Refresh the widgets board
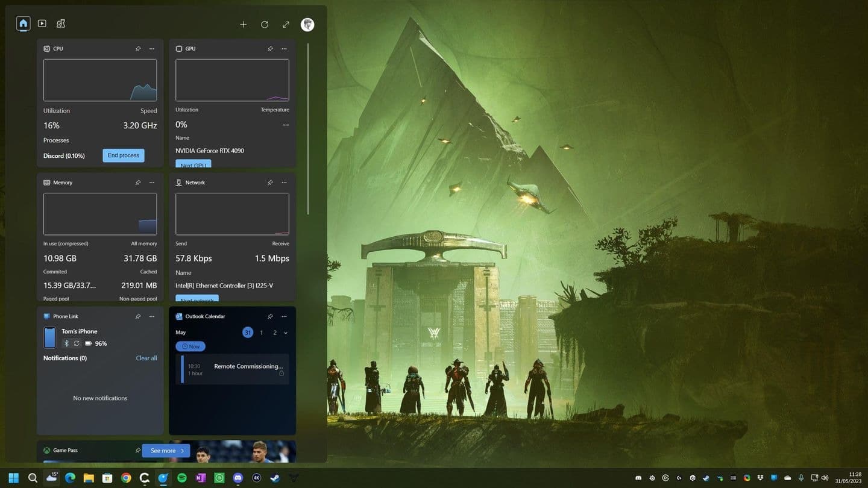The image size is (868, 488). [x=265, y=24]
